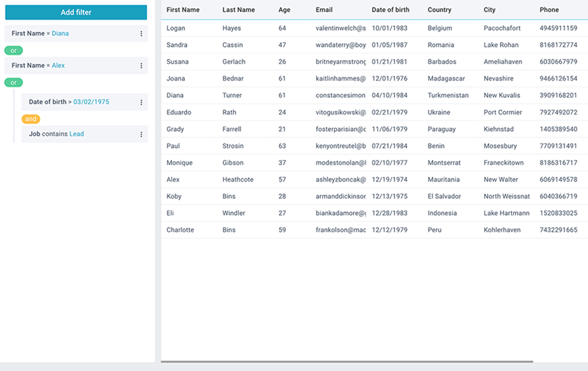Click the Add filter button

pos(76,12)
